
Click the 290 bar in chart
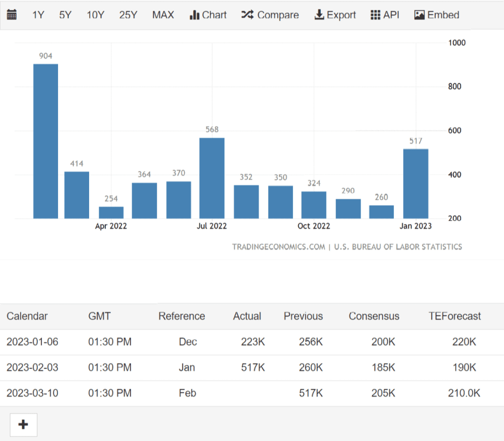(x=348, y=209)
